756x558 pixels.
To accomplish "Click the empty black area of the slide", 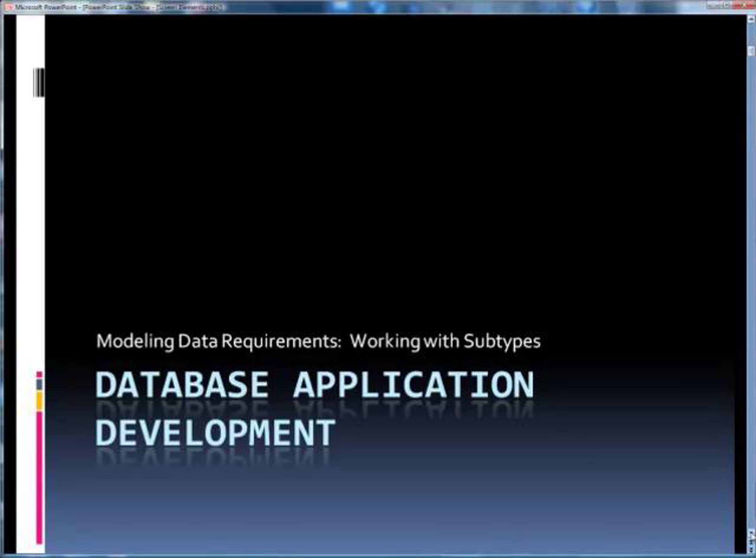I will click(x=371, y=169).
